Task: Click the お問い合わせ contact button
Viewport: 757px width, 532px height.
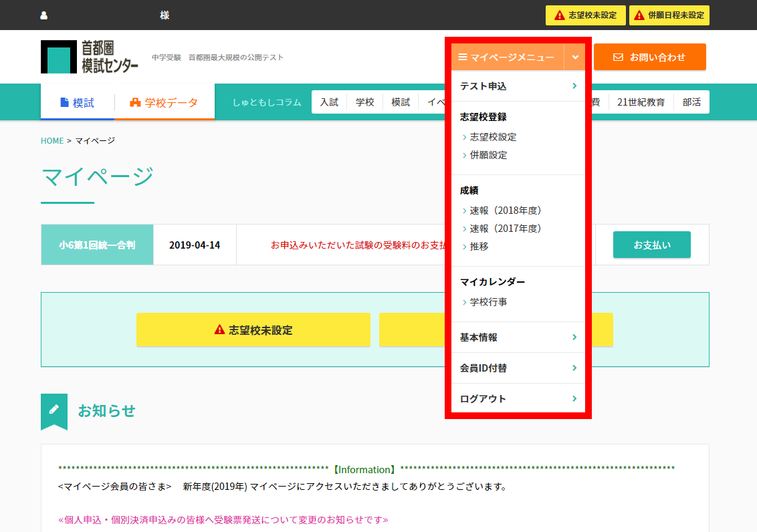Action: 649,57
